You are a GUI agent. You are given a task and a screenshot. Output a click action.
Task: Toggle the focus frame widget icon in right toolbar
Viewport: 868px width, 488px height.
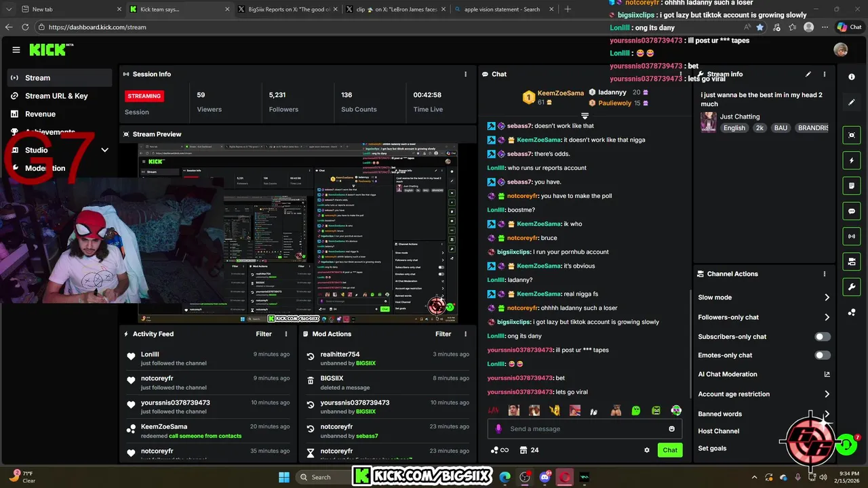point(852,136)
